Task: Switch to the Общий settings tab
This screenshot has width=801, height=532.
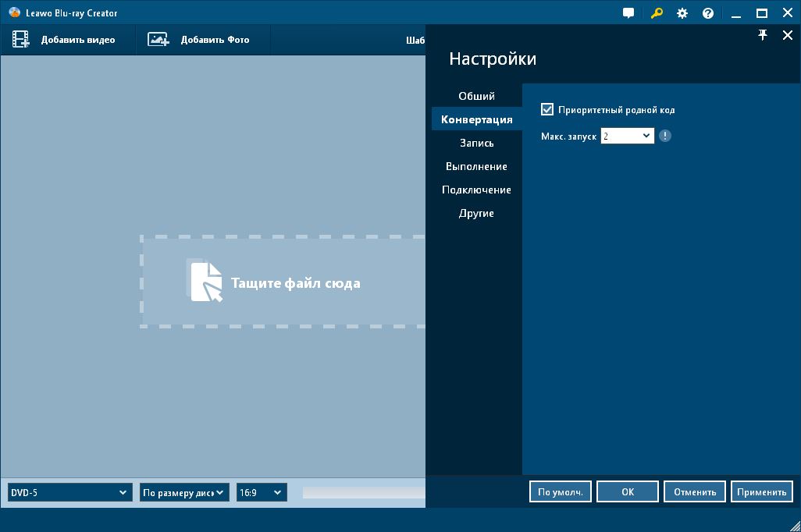Action: pos(476,96)
